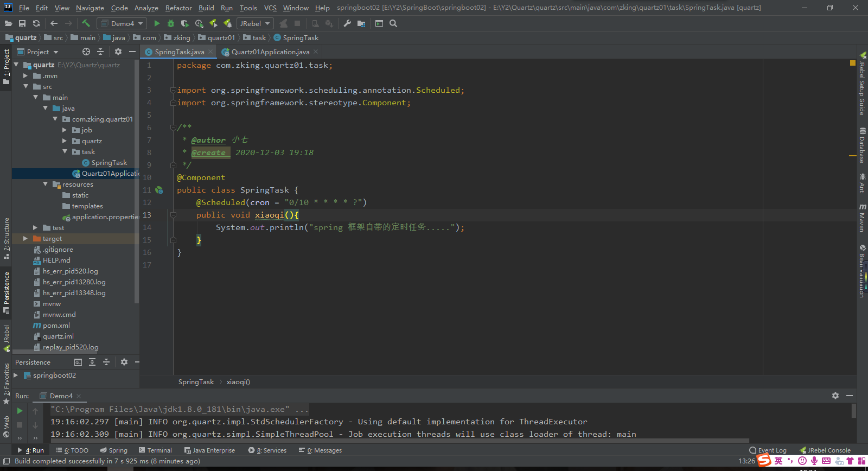The width and height of the screenshot is (868, 471).
Task: Toggle the Ant tool window
Action: point(862,183)
